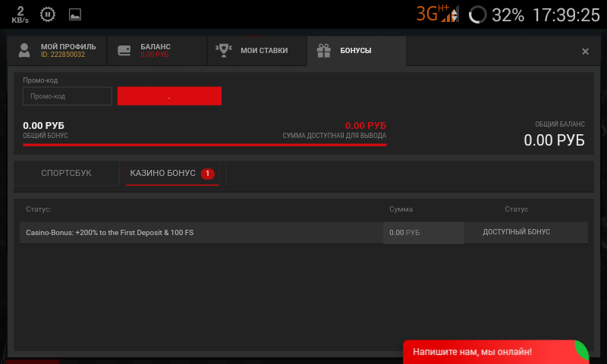The image size is (607, 364).
Task: Tap the battery ring indicator
Action: [477, 14]
